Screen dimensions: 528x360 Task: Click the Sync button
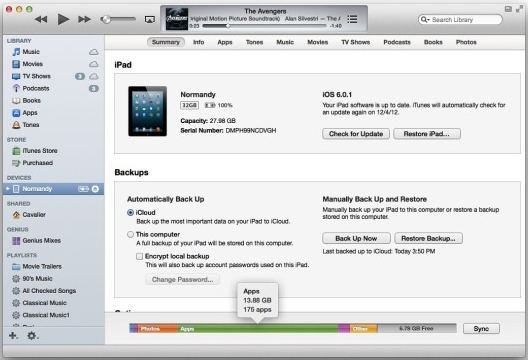481,328
